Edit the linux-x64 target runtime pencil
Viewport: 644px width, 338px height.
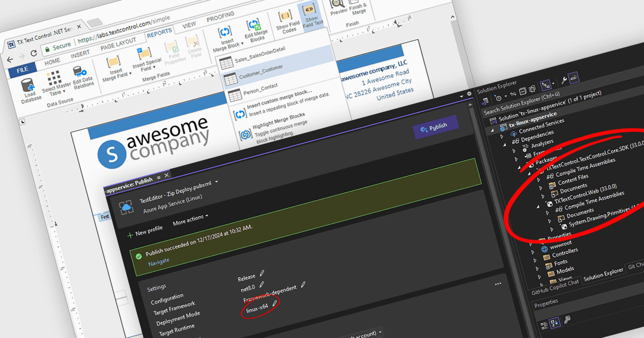tap(275, 304)
